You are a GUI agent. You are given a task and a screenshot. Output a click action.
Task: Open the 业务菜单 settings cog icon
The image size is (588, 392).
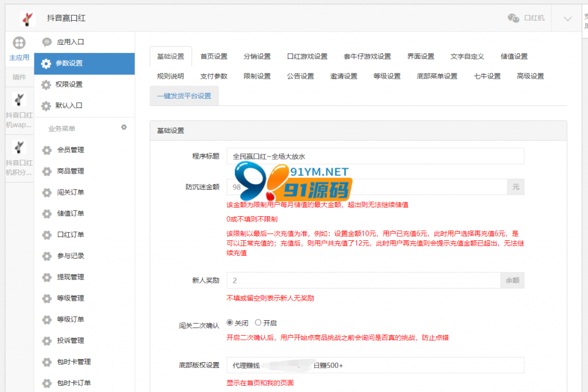point(124,127)
